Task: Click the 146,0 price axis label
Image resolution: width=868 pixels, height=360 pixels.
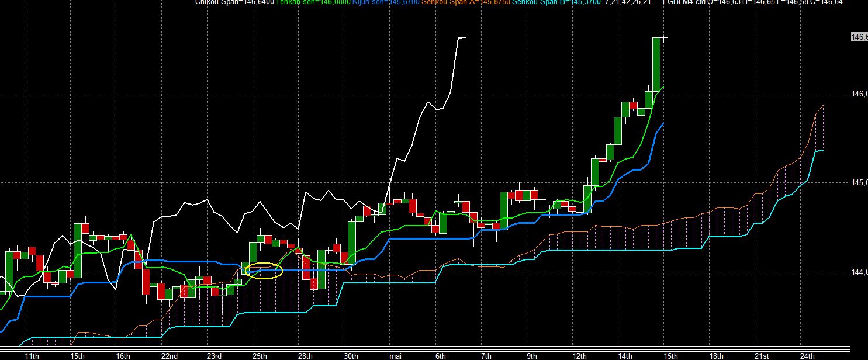Action: (x=860, y=94)
